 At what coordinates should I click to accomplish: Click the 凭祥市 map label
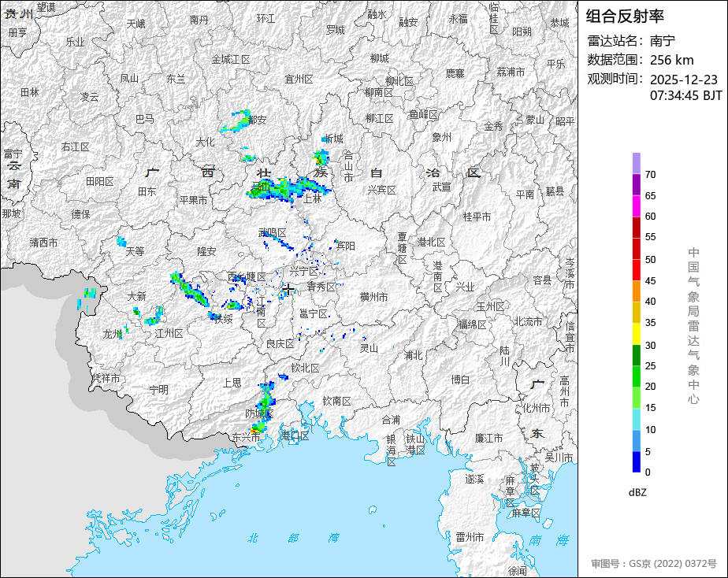106,378
